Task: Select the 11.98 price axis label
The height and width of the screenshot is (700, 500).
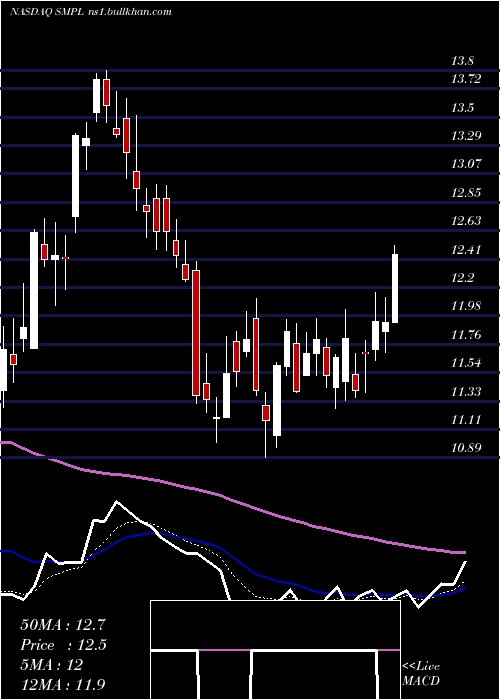Action: pos(467,306)
